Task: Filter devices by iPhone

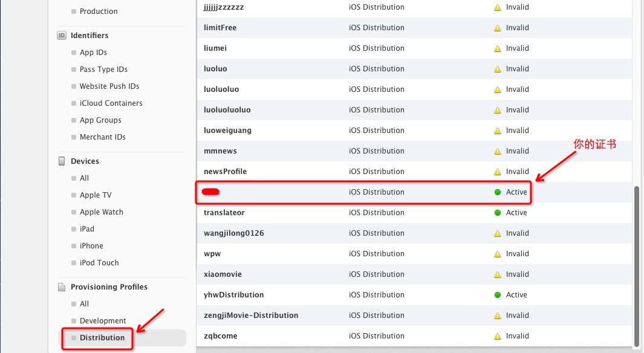Action: point(91,245)
